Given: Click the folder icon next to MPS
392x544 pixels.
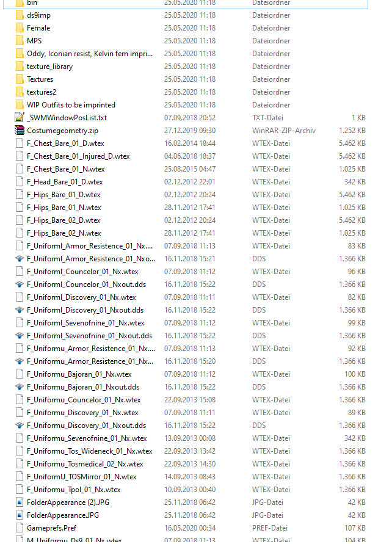Looking at the screenshot, I should [20, 41].
